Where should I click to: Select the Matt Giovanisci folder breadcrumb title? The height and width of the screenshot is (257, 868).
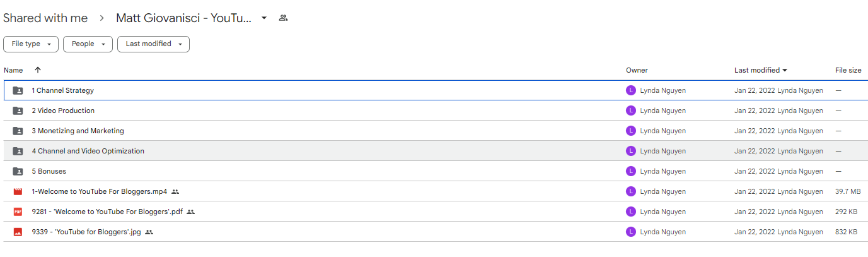click(x=184, y=18)
